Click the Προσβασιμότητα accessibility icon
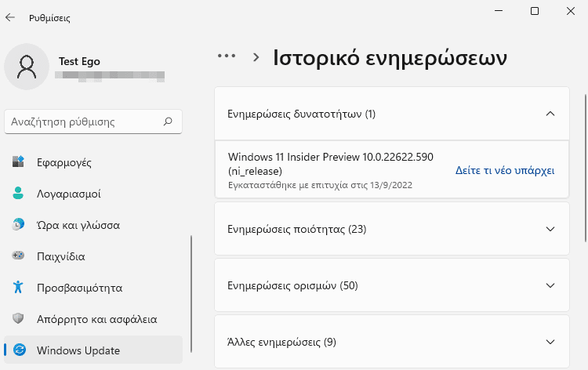 (x=18, y=287)
